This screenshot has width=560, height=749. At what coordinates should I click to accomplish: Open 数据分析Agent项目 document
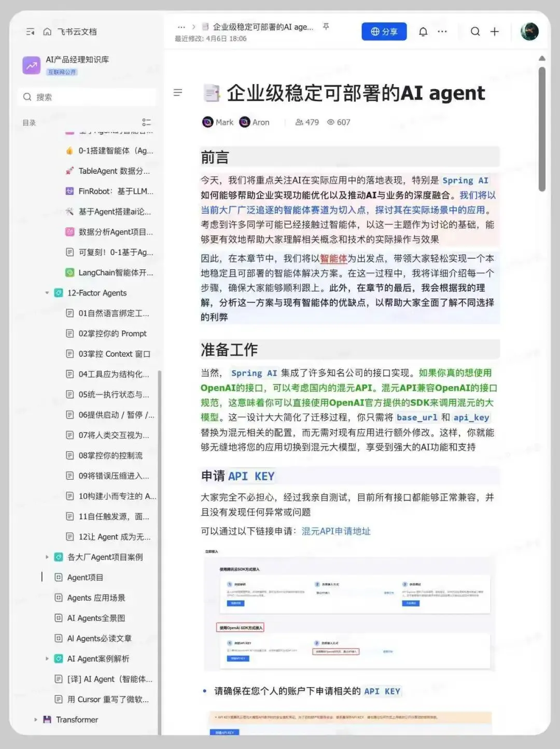point(109,232)
